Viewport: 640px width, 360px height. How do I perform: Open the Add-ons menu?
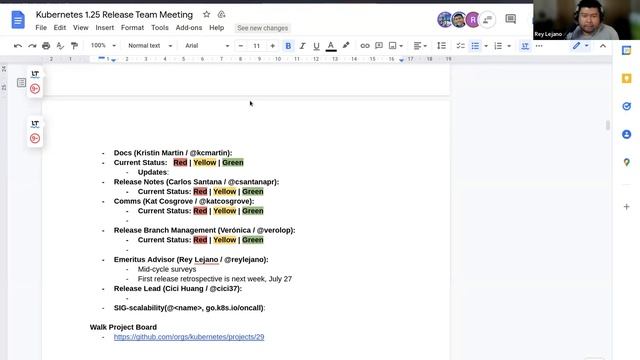[x=189, y=28]
